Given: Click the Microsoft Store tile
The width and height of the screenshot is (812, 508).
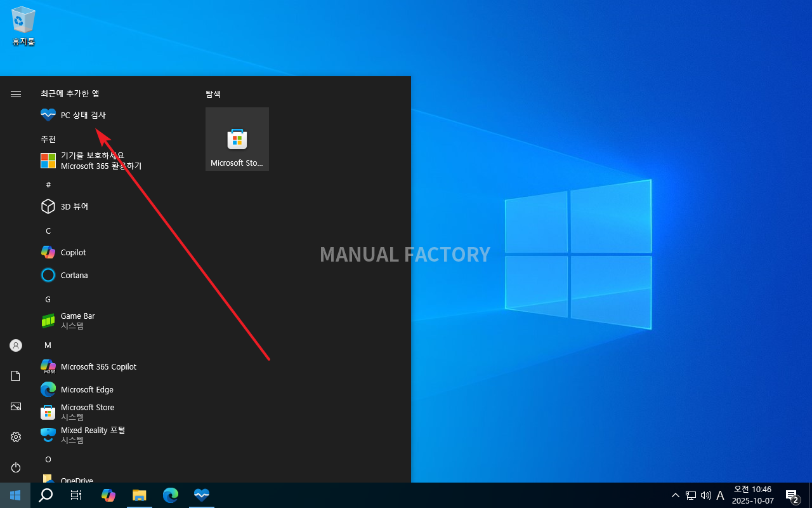Looking at the screenshot, I should (x=237, y=139).
